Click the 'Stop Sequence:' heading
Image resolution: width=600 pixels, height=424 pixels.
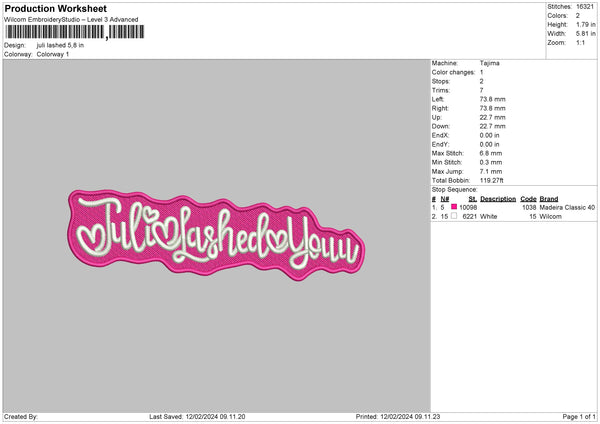[x=455, y=189]
